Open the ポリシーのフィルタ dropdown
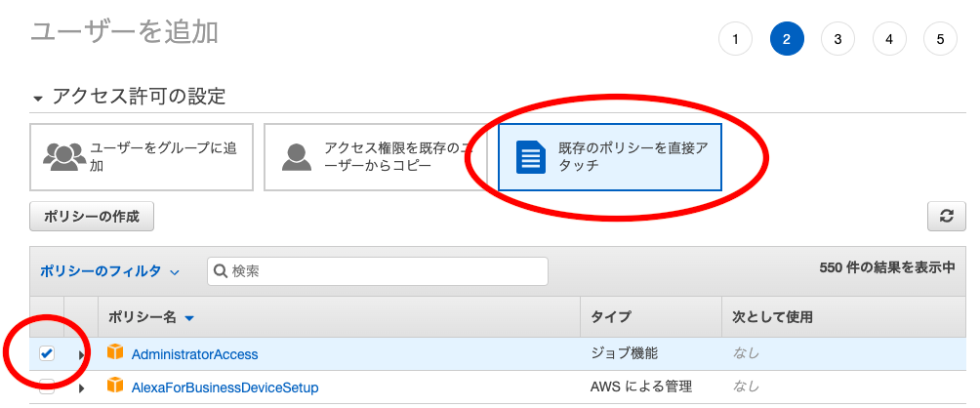The height and width of the screenshot is (408, 980). click(109, 271)
